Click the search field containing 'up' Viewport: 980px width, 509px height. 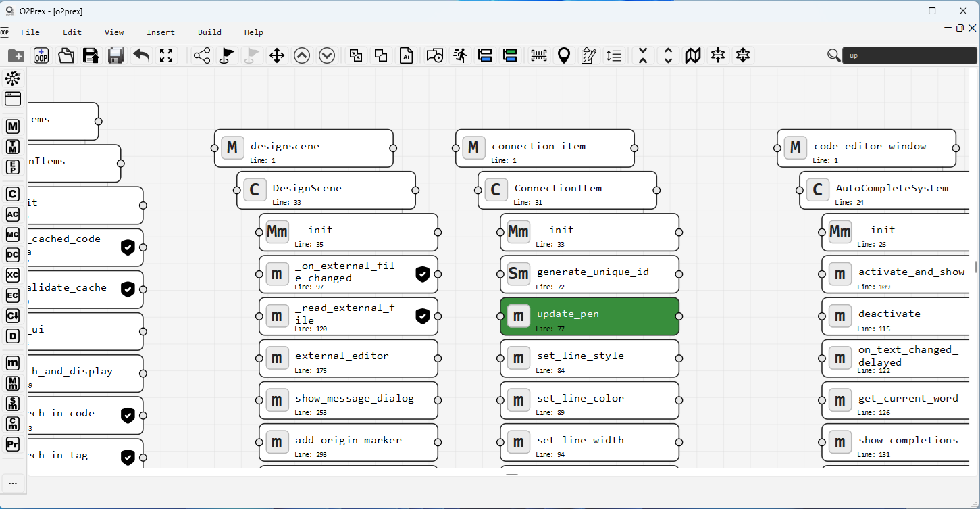(x=910, y=55)
